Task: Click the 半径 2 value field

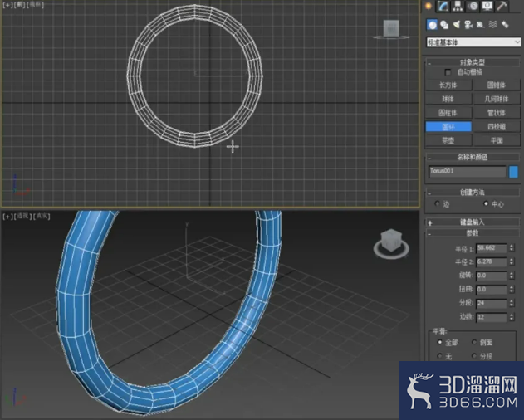Action: pyautogui.click(x=492, y=262)
